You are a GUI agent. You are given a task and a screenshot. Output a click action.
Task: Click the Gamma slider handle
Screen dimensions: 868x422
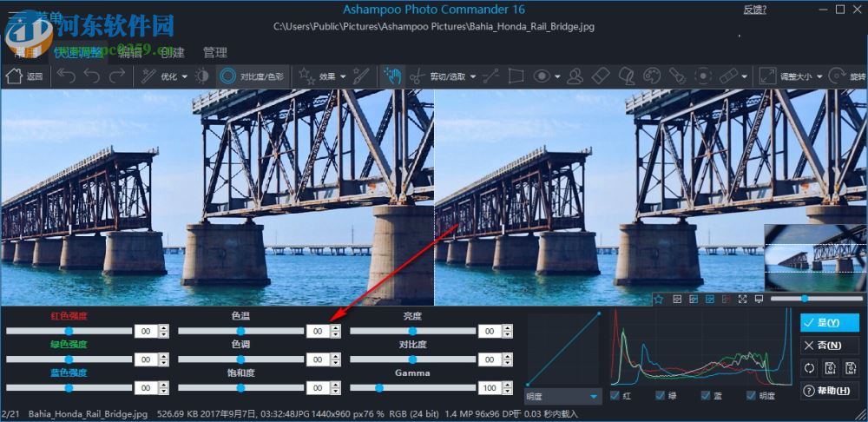pos(379,388)
